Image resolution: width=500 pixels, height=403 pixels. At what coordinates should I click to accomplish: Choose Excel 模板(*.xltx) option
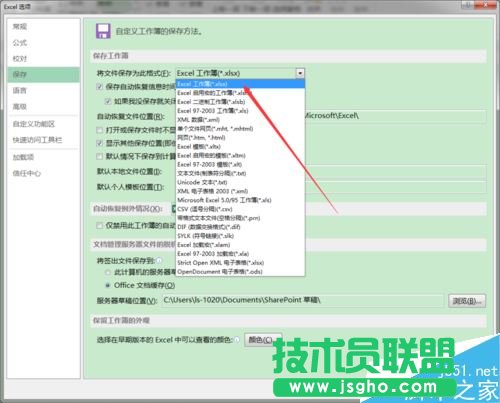pyautogui.click(x=240, y=146)
